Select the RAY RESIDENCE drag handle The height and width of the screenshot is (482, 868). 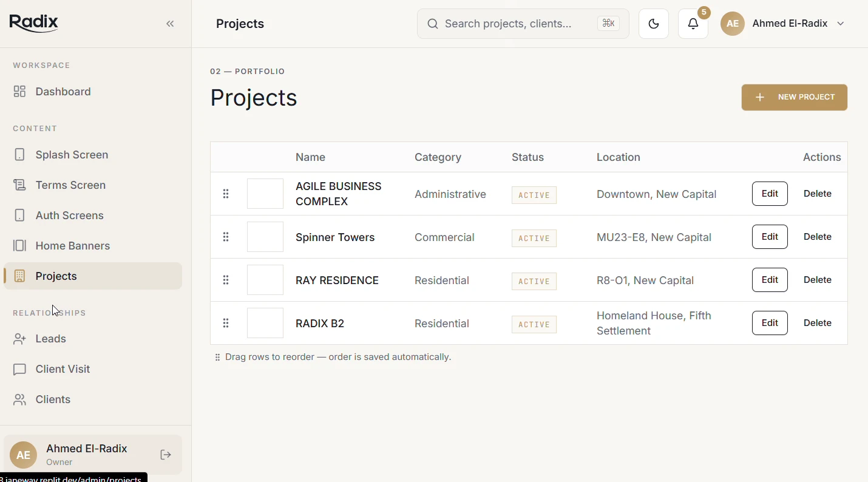pyautogui.click(x=226, y=280)
